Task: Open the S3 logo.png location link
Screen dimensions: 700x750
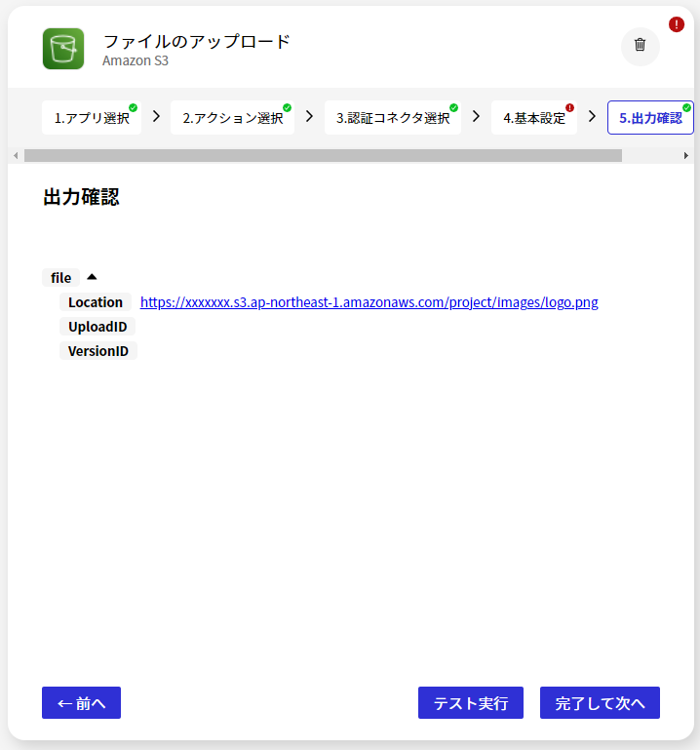Action: 369,302
